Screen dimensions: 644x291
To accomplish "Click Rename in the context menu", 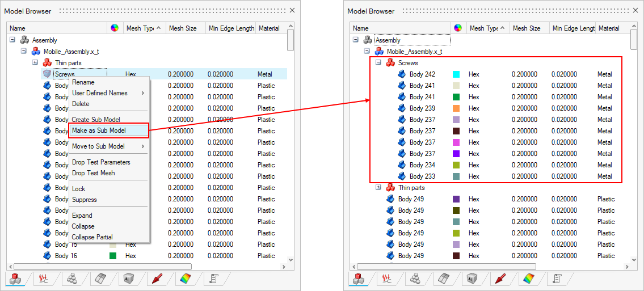I will (83, 82).
